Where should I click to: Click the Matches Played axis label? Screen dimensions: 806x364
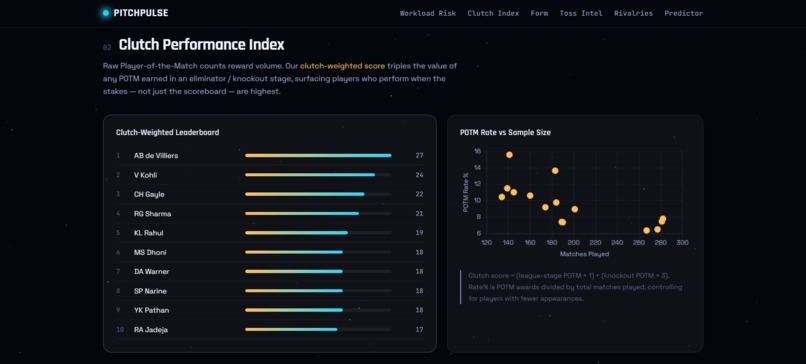(584, 254)
